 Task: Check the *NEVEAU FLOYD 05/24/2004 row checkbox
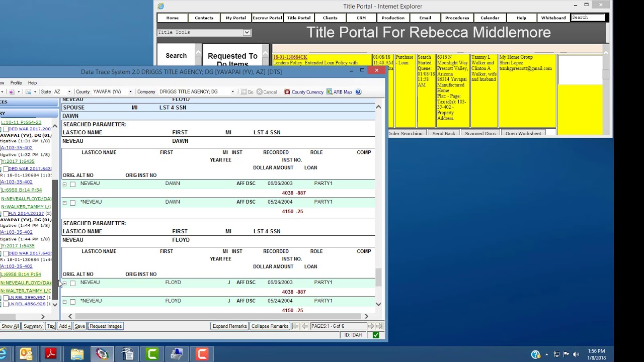[72, 302]
